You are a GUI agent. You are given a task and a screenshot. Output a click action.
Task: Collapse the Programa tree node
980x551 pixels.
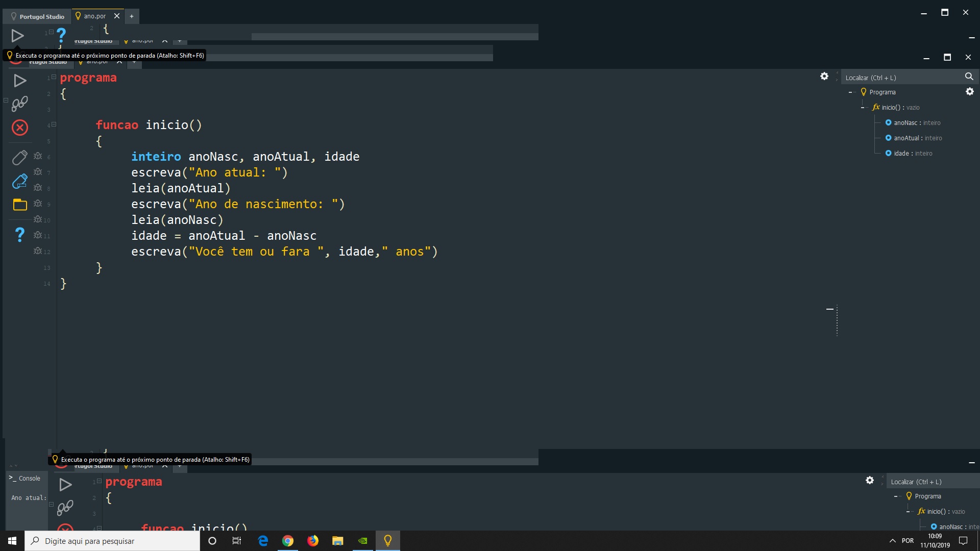click(x=850, y=92)
